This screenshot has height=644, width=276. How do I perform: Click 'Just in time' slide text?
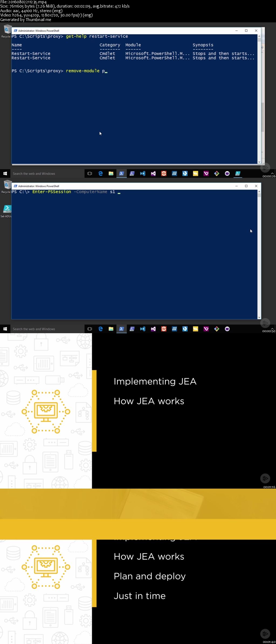pyautogui.click(x=140, y=596)
